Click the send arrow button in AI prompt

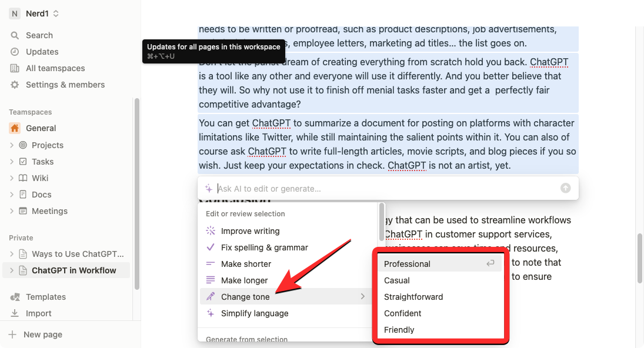point(566,188)
